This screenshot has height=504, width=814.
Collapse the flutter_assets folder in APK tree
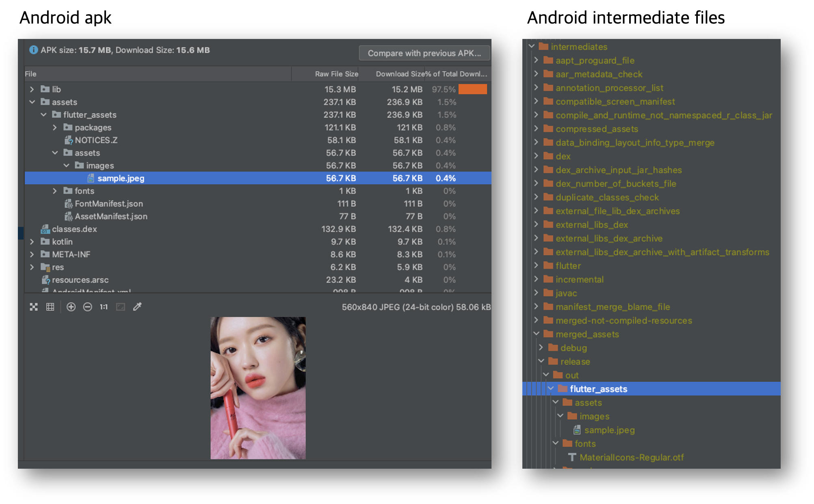[x=44, y=115]
